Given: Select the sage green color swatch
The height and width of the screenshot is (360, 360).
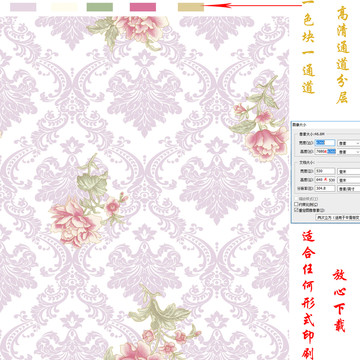Looking at the screenshot, I should click(100, 7).
